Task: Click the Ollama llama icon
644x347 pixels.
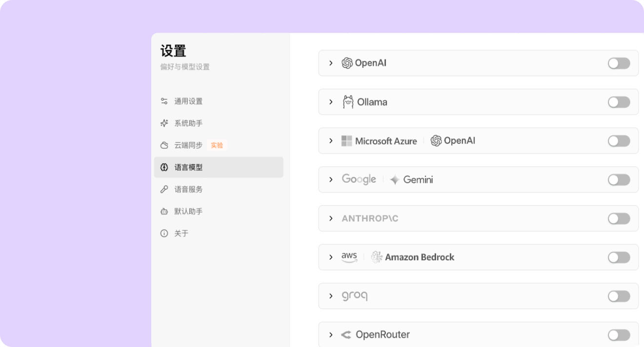Action: (x=347, y=101)
